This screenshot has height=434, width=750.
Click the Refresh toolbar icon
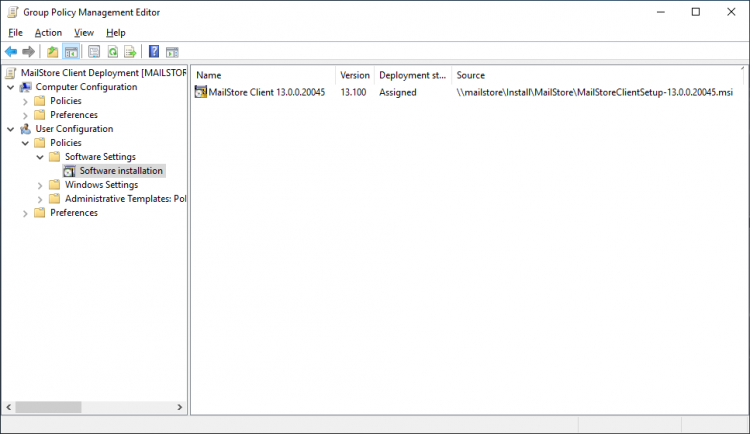click(112, 52)
